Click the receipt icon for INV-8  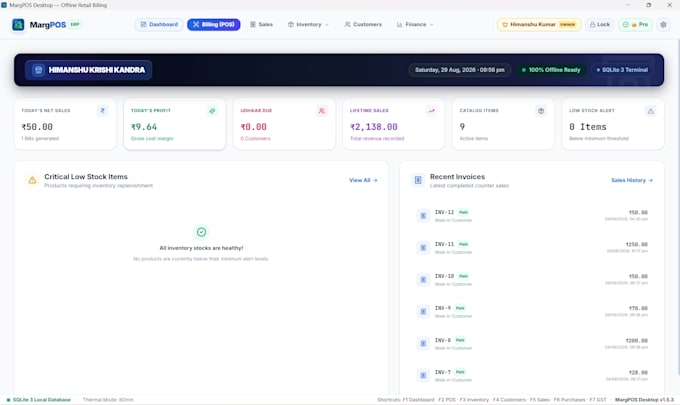[423, 343]
